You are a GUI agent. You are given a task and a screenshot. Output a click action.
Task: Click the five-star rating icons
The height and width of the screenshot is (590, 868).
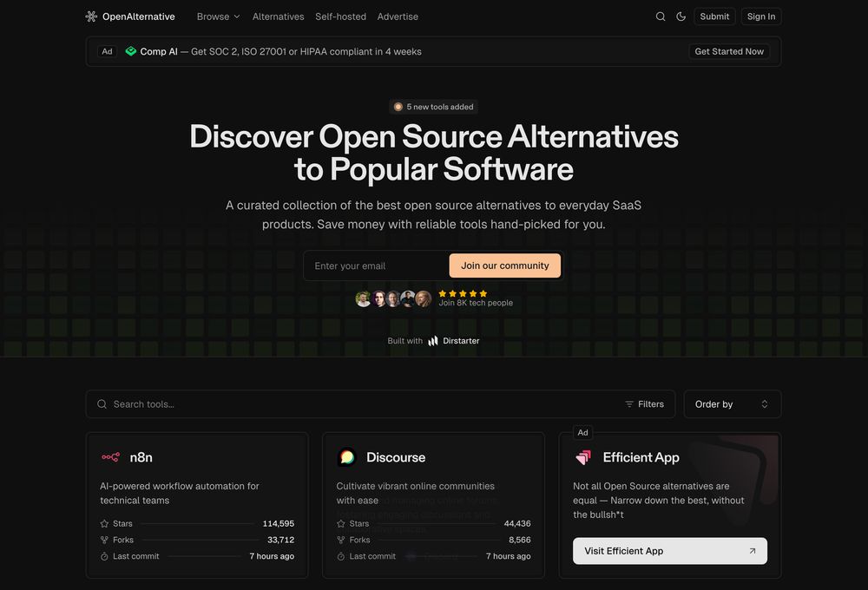click(463, 293)
